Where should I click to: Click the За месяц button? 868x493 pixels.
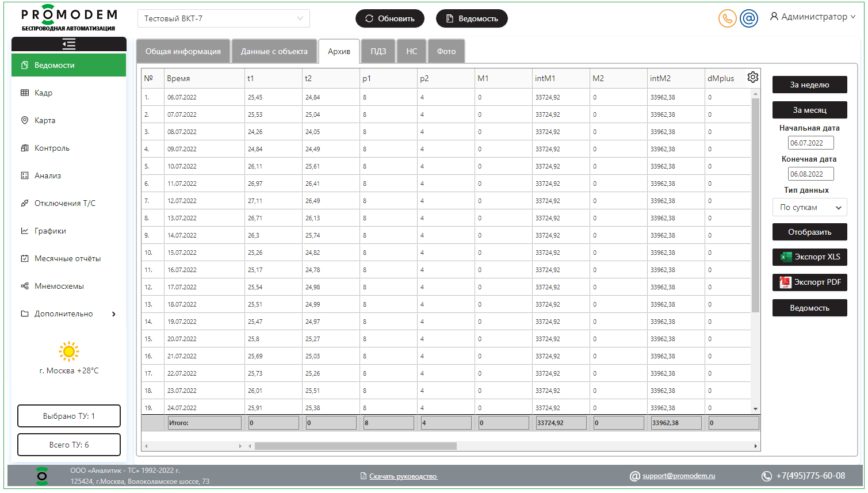(x=809, y=110)
